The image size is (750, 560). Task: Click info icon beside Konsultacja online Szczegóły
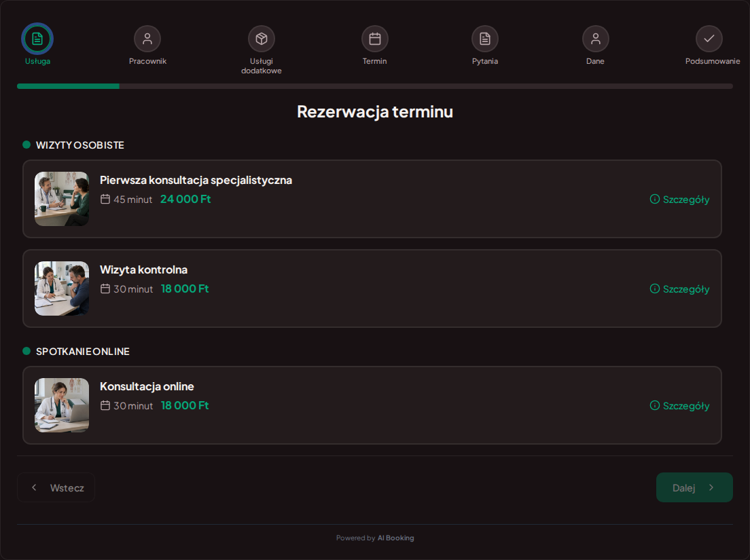(655, 406)
